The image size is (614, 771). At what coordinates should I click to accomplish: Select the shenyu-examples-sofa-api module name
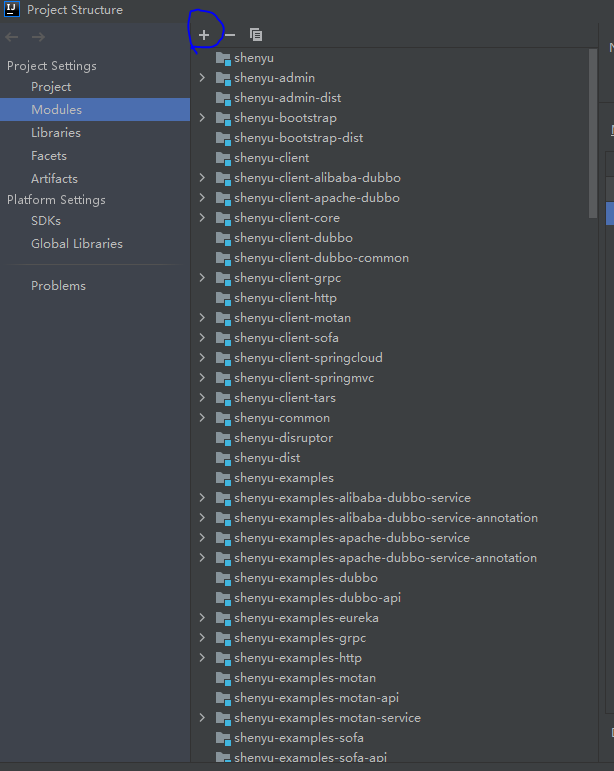tap(310, 758)
